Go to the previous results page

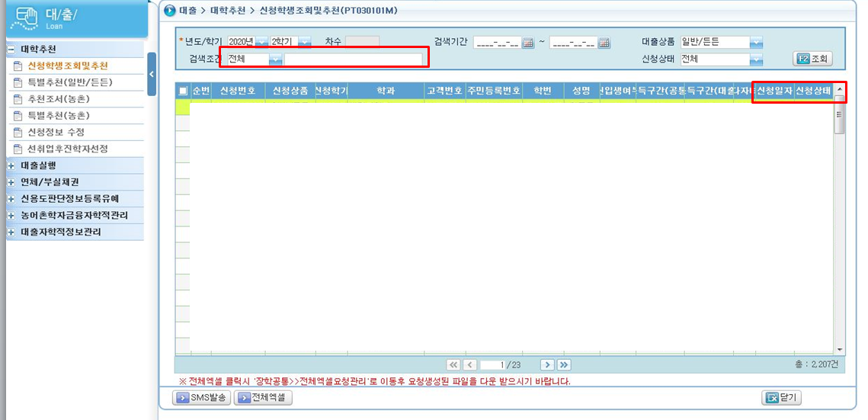[x=470, y=365]
